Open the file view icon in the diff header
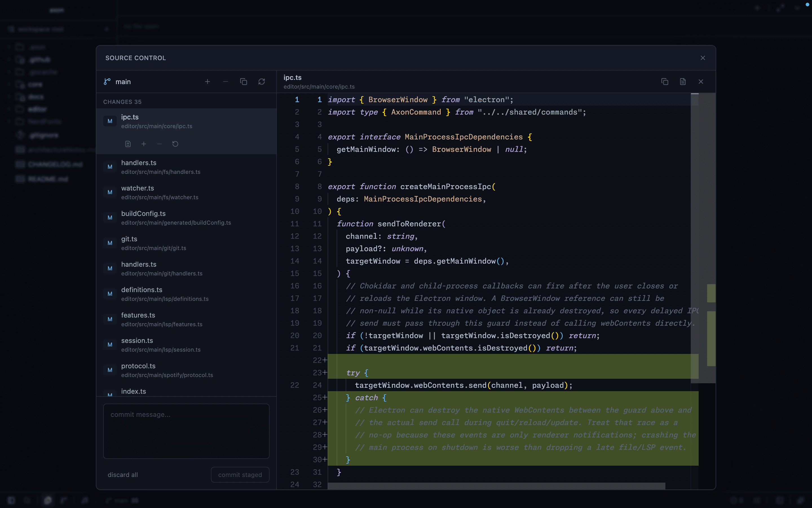Viewport: 812px width, 508px height. (x=683, y=82)
